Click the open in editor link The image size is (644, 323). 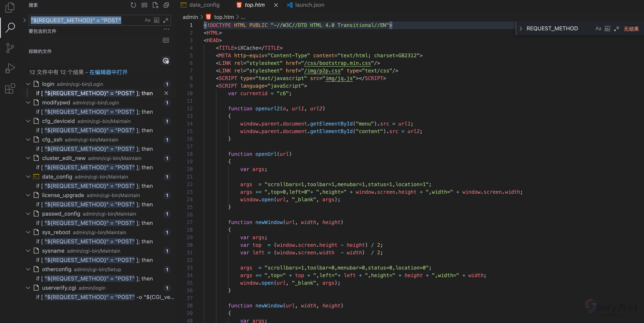[x=108, y=72]
